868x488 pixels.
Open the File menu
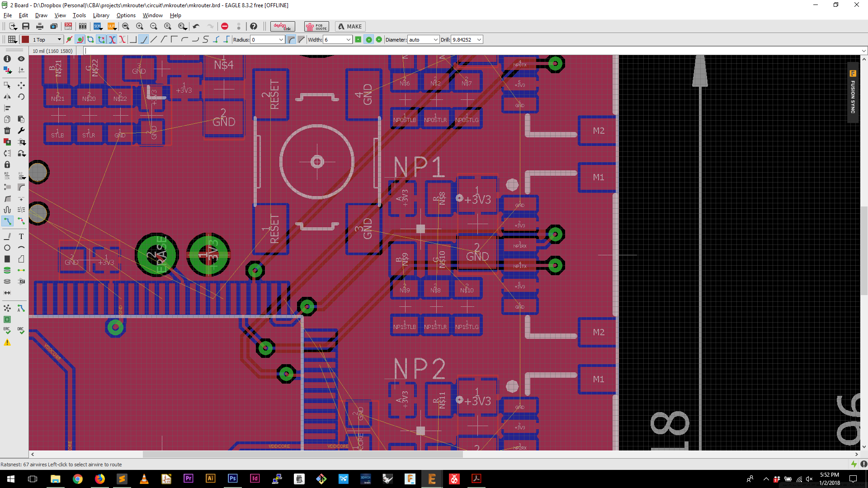coord(8,15)
